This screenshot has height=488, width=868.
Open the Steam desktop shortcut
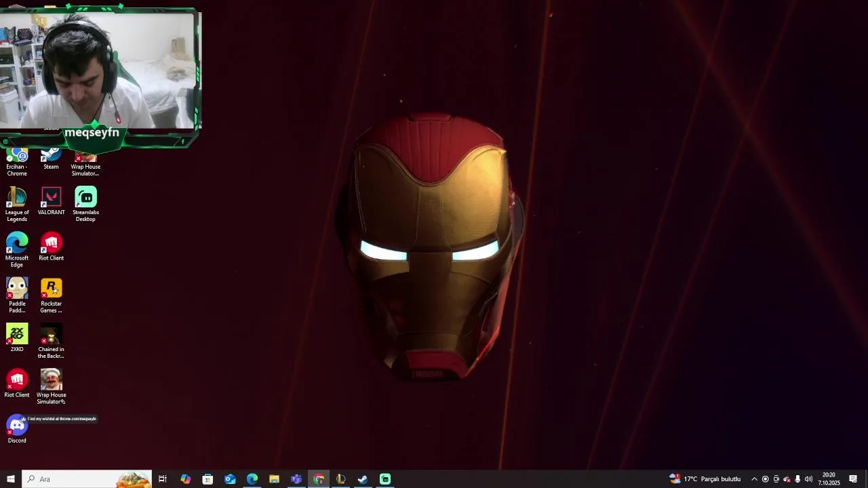coord(51,159)
